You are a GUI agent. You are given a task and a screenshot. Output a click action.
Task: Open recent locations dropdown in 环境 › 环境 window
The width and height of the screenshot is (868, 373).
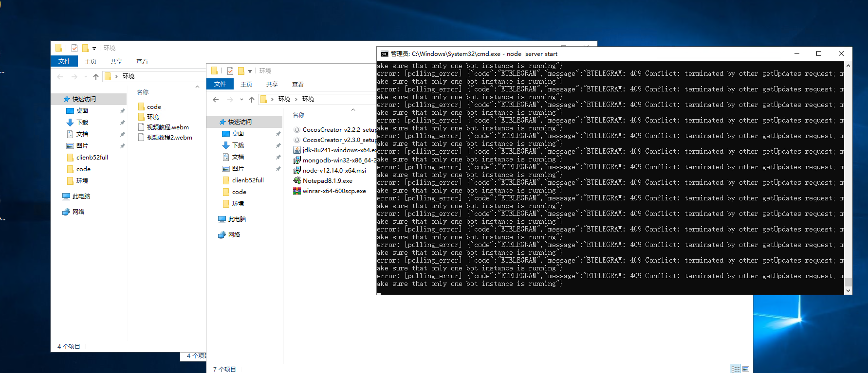point(241,99)
